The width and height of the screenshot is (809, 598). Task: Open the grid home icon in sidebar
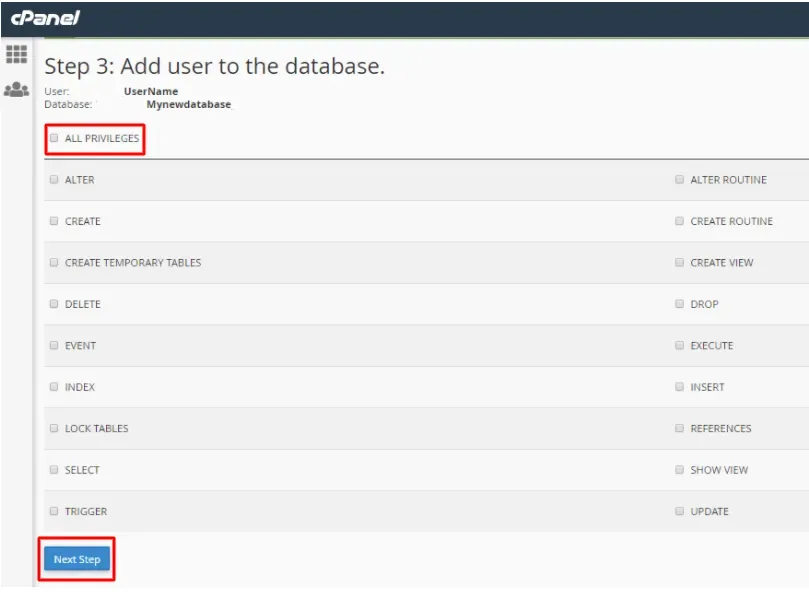pos(17,54)
